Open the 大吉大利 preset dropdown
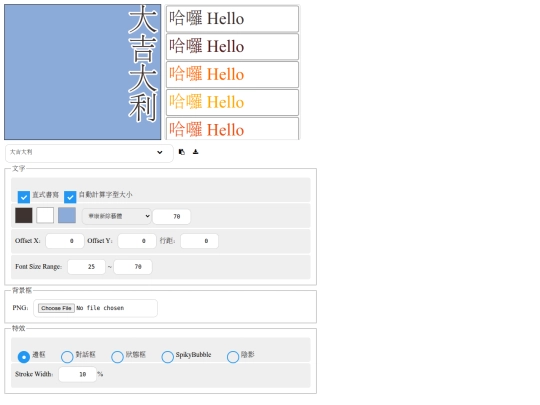Viewport: 540px width, 405px height. (x=89, y=153)
